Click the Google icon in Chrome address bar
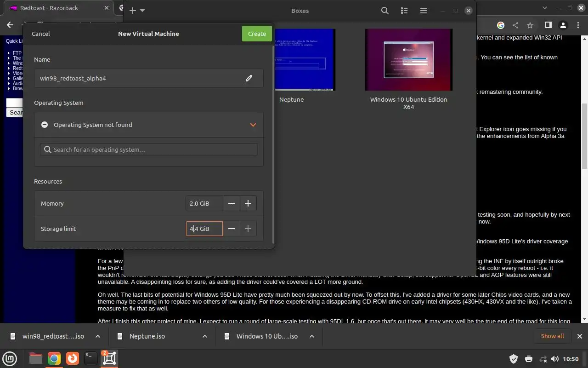This screenshot has height=368, width=588. pos(501,25)
